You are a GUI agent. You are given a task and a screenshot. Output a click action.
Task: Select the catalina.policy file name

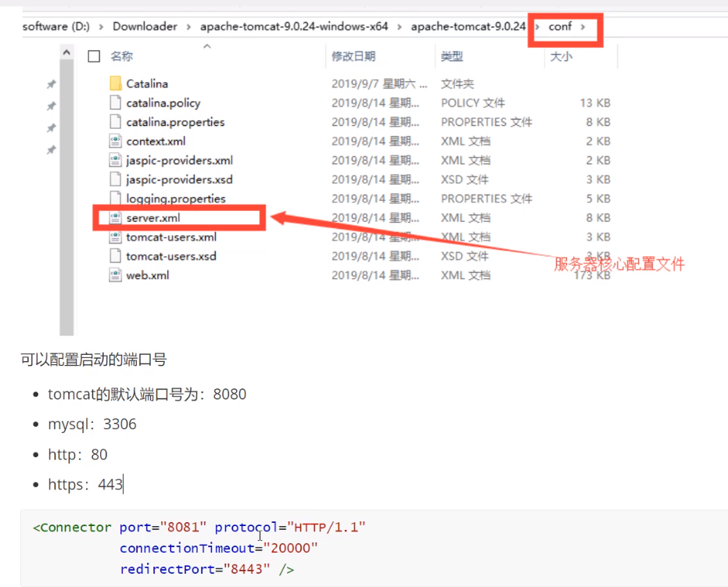click(163, 103)
